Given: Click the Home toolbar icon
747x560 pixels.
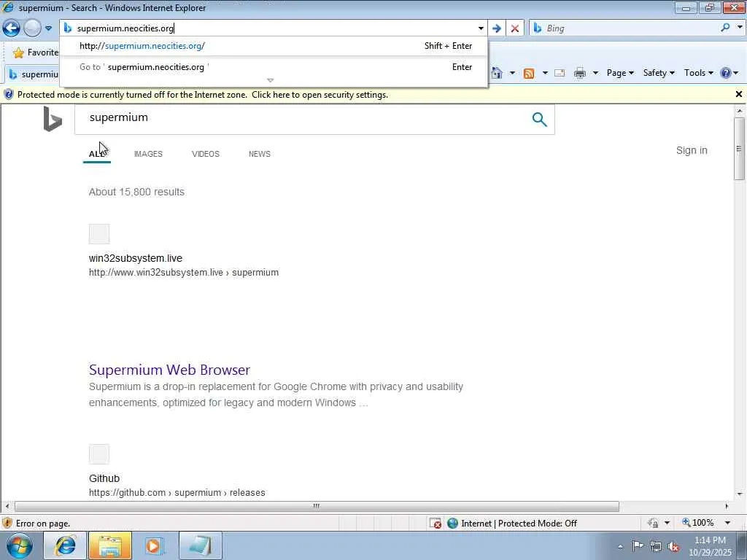Looking at the screenshot, I should [496, 73].
